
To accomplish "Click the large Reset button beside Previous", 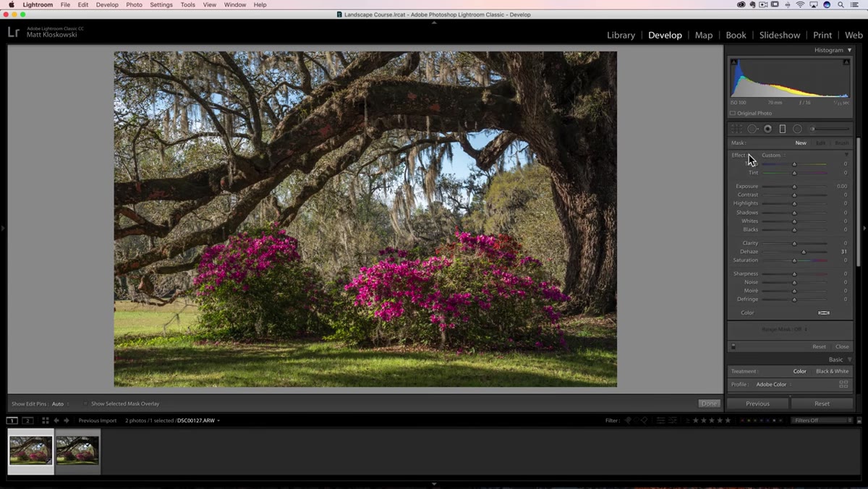I will [x=822, y=404].
